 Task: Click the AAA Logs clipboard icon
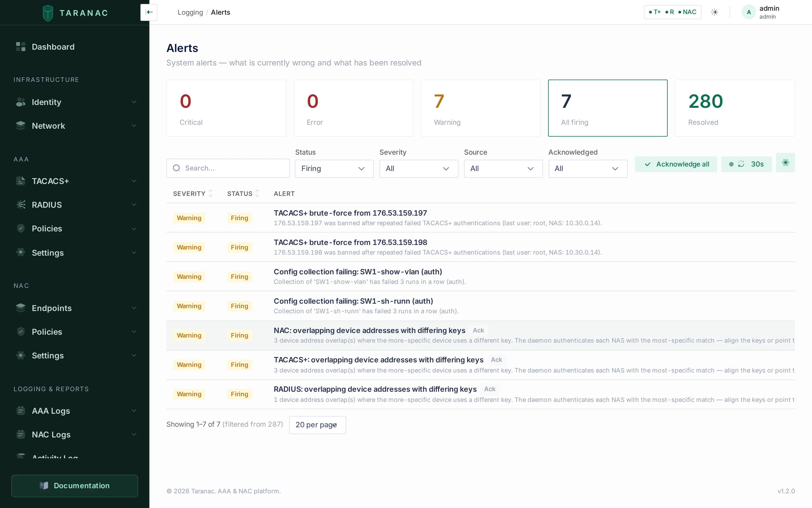(21, 411)
